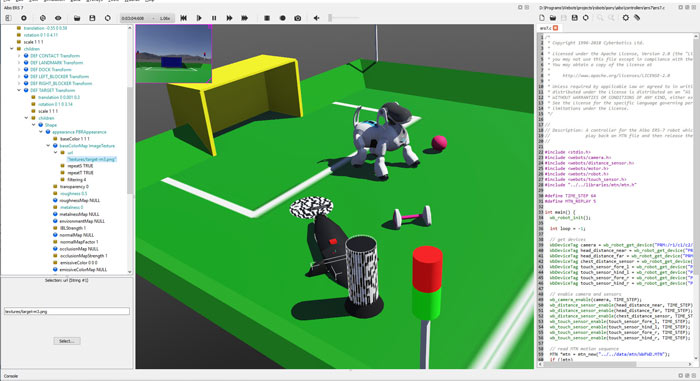700x381 pixels.
Task: Reset simulation with rewind-to-start button
Action: pyautogui.click(x=183, y=18)
